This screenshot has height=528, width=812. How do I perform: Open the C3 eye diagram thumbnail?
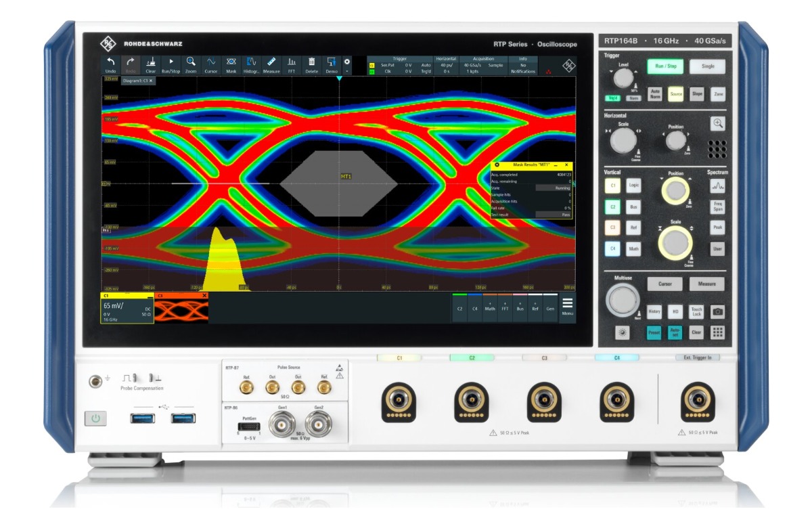(x=181, y=311)
